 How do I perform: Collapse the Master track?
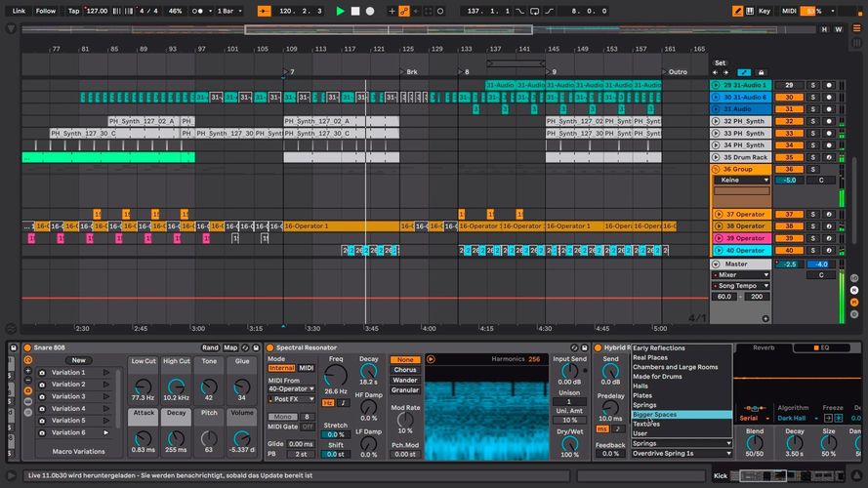point(716,264)
